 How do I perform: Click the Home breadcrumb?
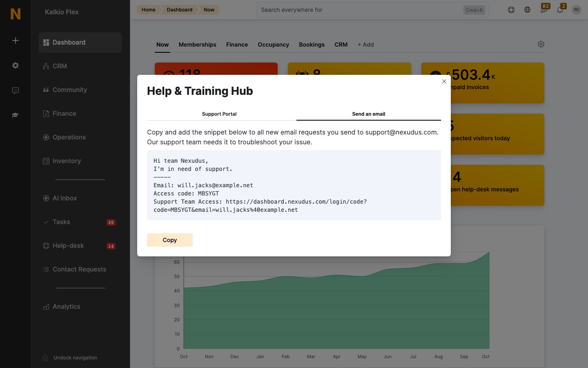point(148,10)
